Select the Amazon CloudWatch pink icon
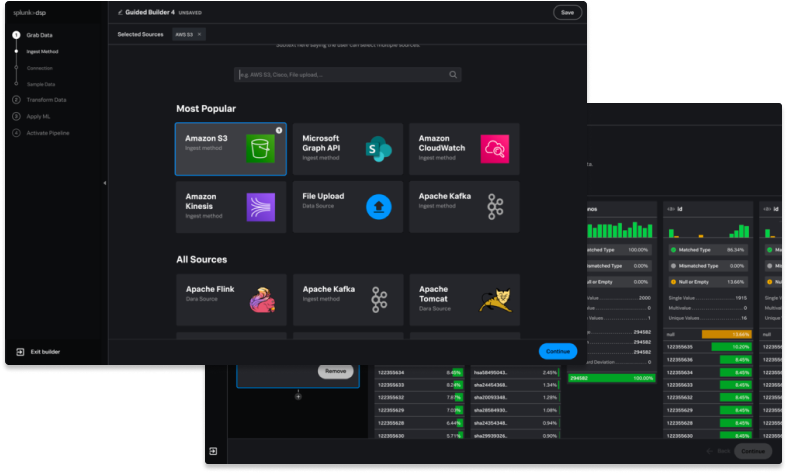787x473 pixels. point(495,149)
